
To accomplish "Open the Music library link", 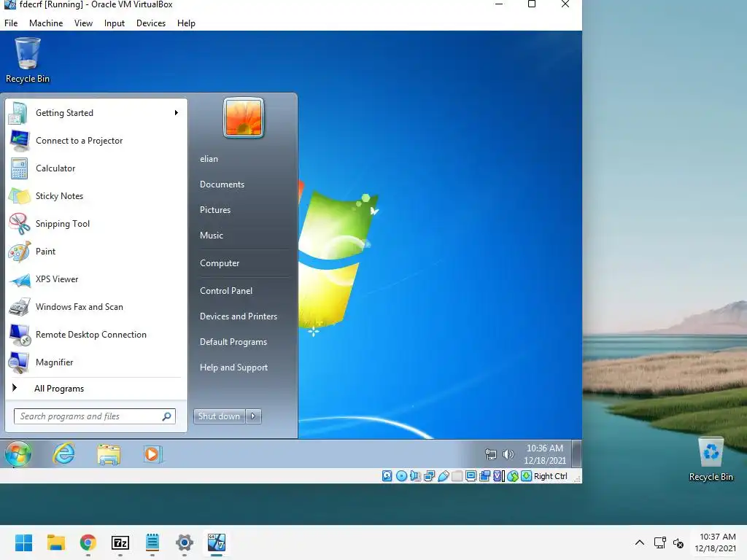I will coord(212,236).
